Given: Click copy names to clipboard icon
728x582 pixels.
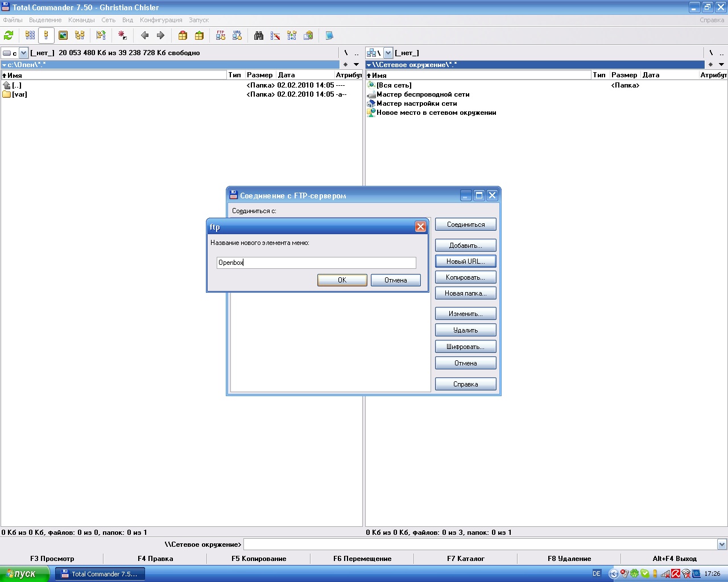Looking at the screenshot, I should (308, 35).
